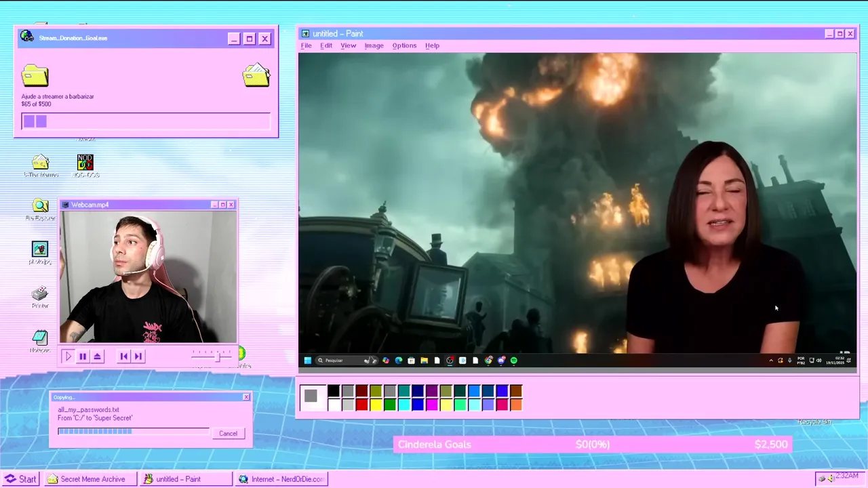Switch to the untitled – Paint taskbar item

pos(185,479)
